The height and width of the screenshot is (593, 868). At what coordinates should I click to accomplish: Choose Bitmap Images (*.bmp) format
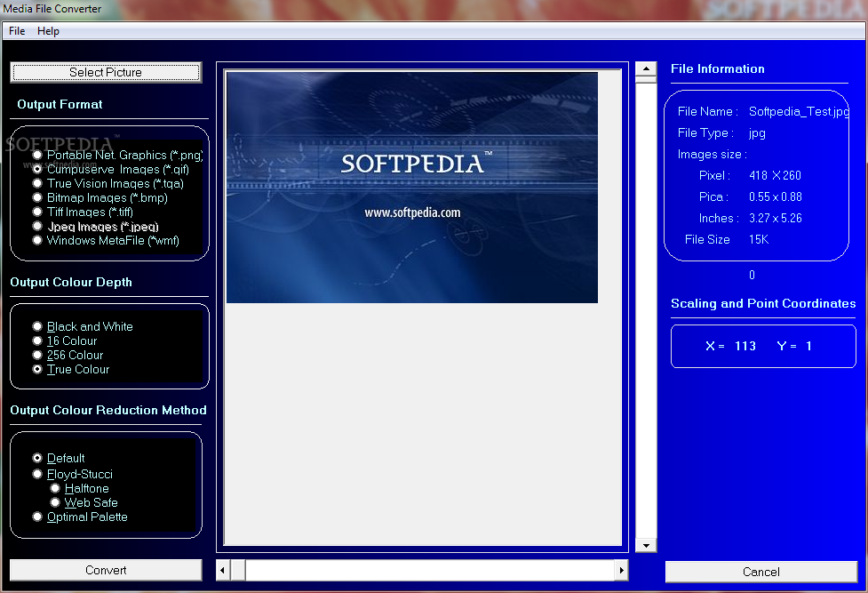(x=100, y=198)
